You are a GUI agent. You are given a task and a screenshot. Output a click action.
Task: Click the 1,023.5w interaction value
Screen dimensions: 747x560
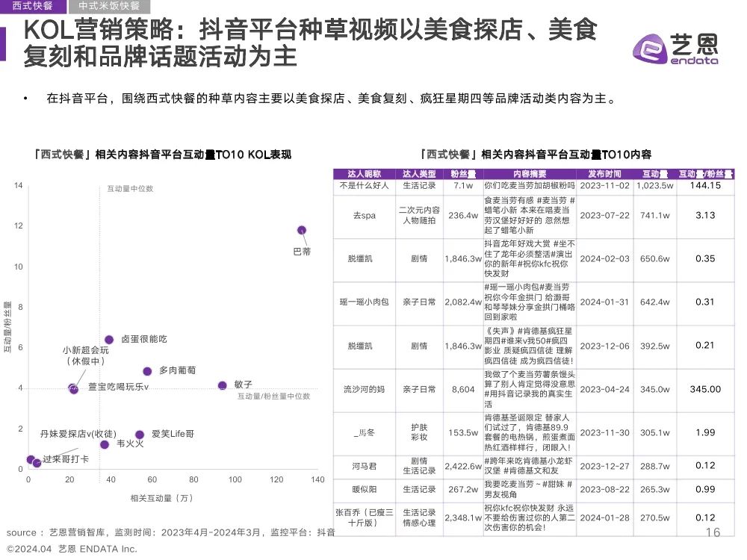tap(655, 186)
